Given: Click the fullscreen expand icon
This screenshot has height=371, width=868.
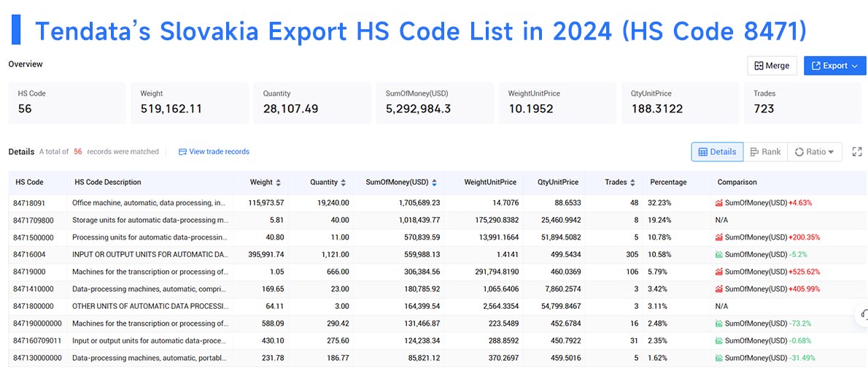Looking at the screenshot, I should (857, 152).
